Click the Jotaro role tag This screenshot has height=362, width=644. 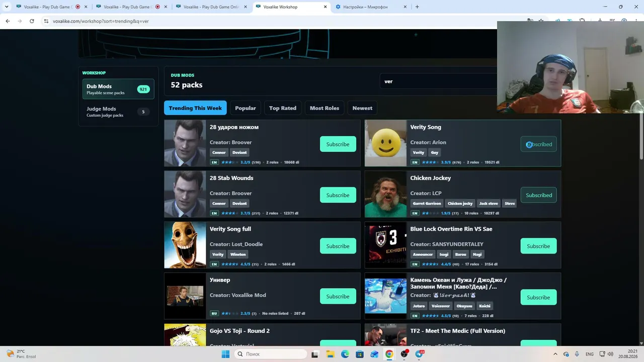[x=419, y=306]
